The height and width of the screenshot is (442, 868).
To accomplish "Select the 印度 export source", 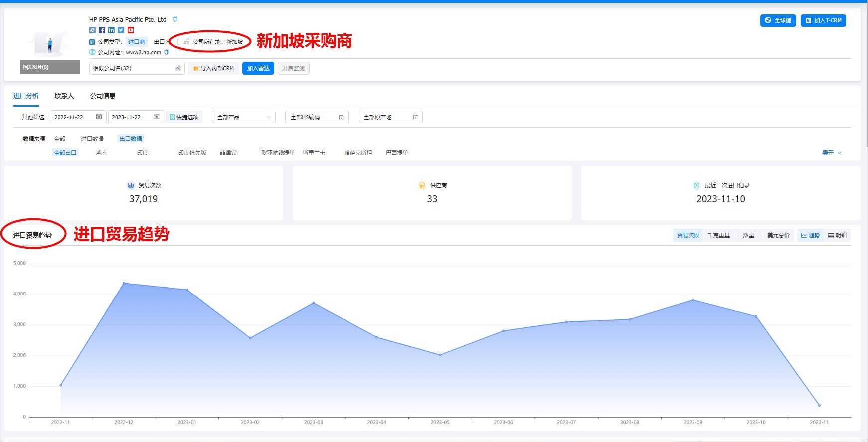I will click(143, 153).
